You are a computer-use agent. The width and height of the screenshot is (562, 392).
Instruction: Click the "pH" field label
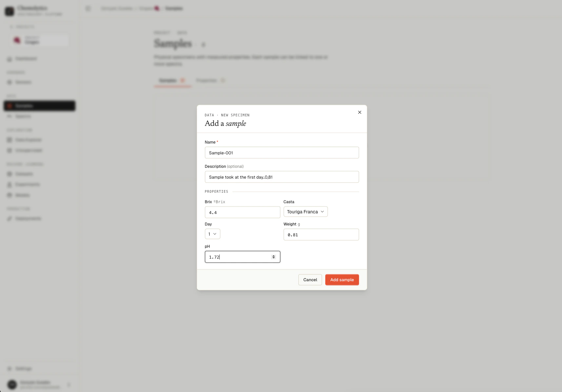pyautogui.click(x=207, y=246)
